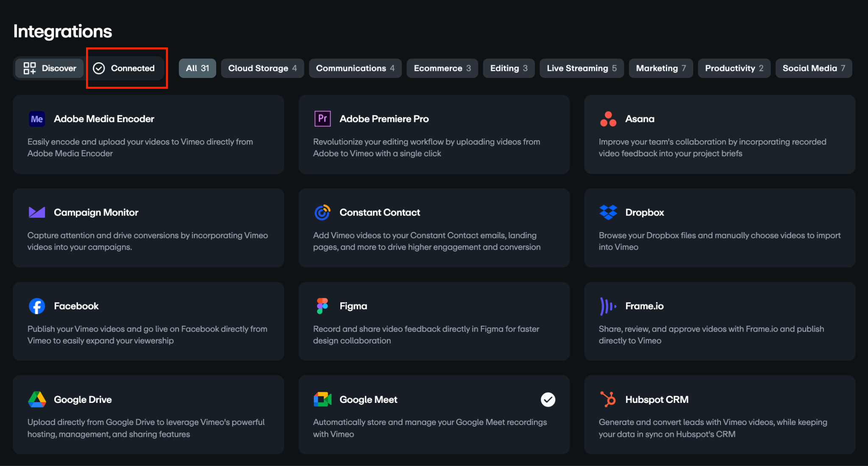Click the Frame.io waveform icon
This screenshot has width=868, height=466.
pyautogui.click(x=608, y=306)
